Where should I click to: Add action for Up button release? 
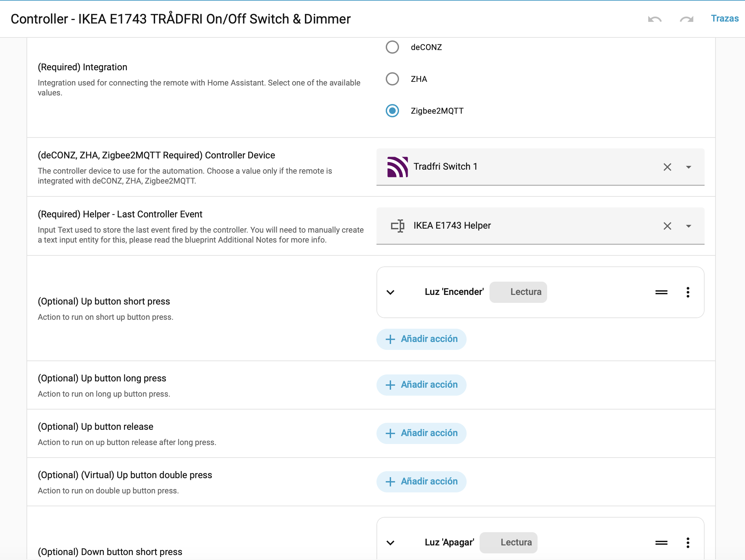coord(421,433)
